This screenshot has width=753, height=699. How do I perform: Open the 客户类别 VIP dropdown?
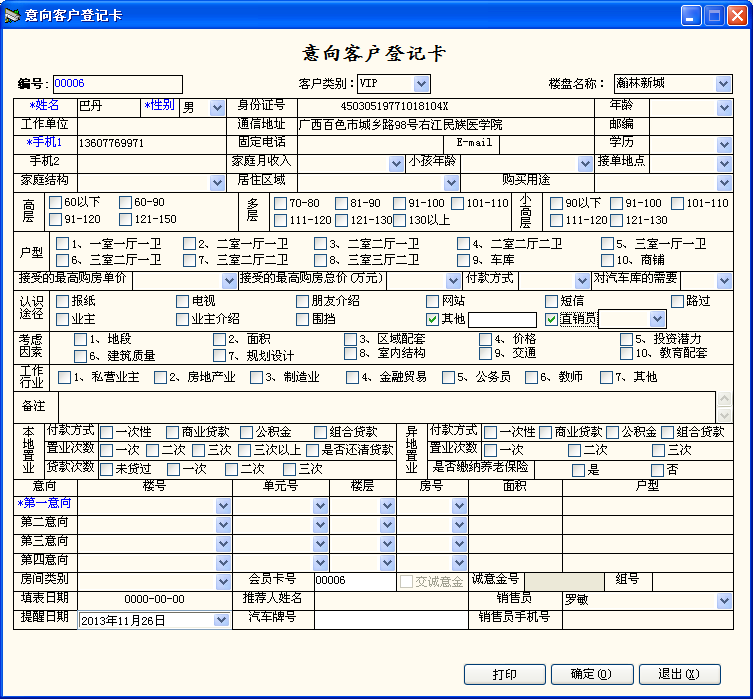tap(421, 84)
